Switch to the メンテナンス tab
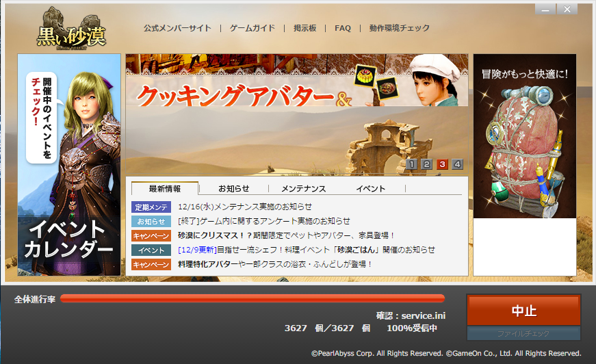Image resolution: width=596 pixels, height=364 pixels. pos(303,188)
